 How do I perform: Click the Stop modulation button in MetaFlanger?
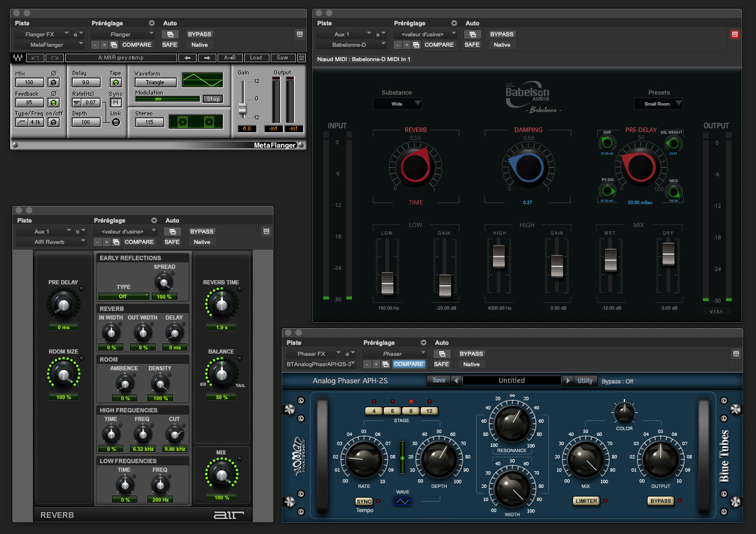pyautogui.click(x=214, y=99)
